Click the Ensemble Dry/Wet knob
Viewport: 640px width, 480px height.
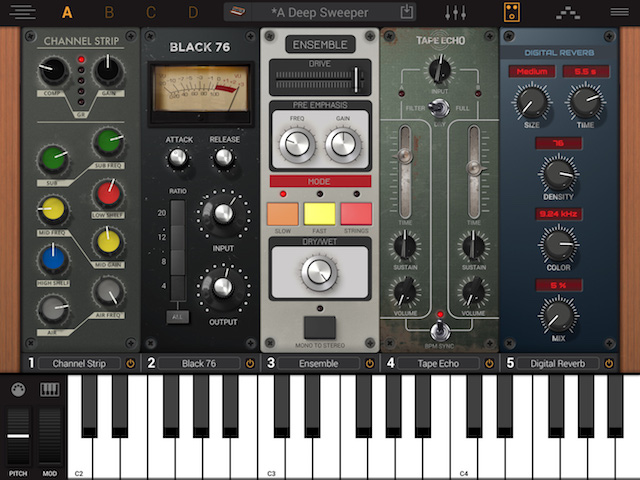click(x=320, y=273)
